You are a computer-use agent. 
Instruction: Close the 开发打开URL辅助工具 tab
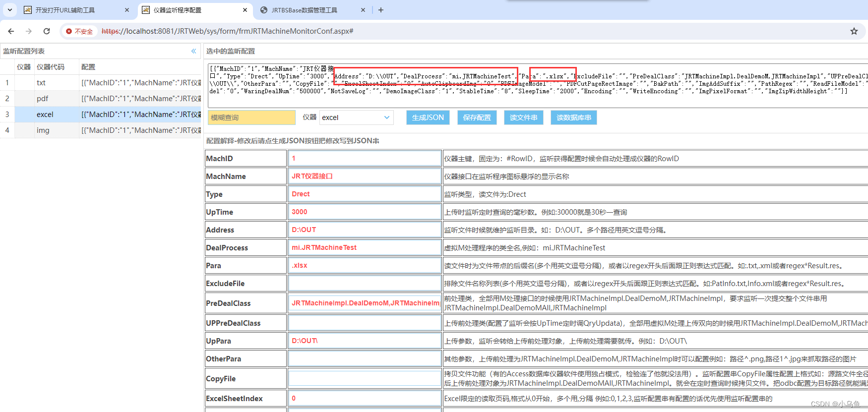pos(127,10)
